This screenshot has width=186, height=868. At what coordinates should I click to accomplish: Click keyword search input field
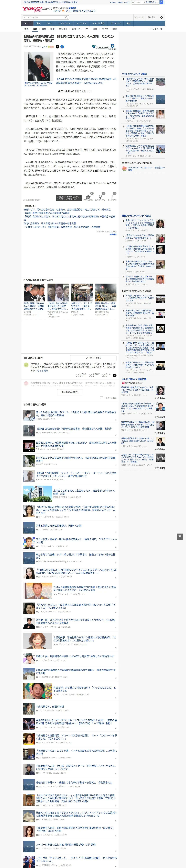coord(44,17)
